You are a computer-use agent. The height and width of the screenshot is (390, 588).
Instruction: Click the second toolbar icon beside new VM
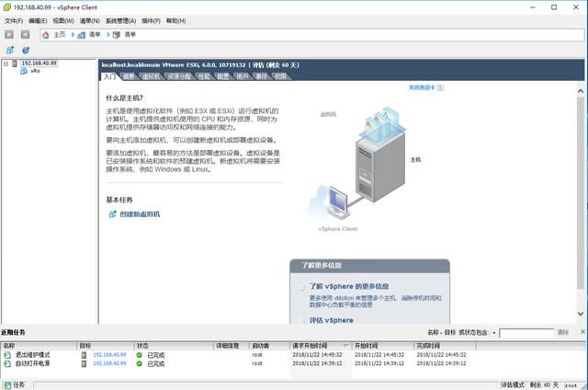pos(26,50)
